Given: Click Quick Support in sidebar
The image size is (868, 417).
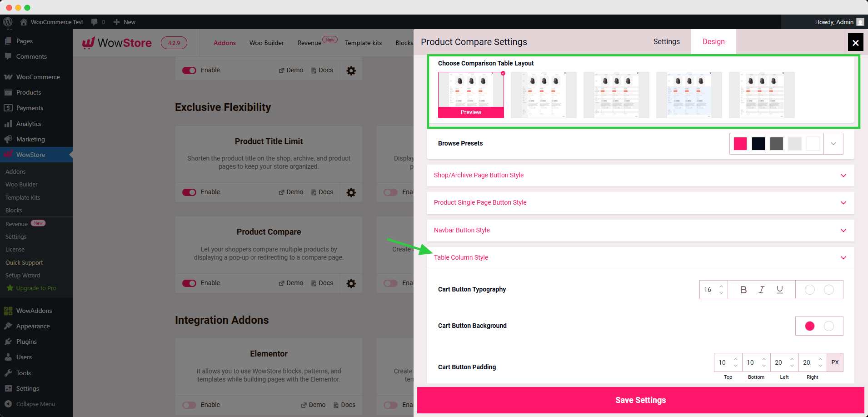Looking at the screenshot, I should [24, 262].
